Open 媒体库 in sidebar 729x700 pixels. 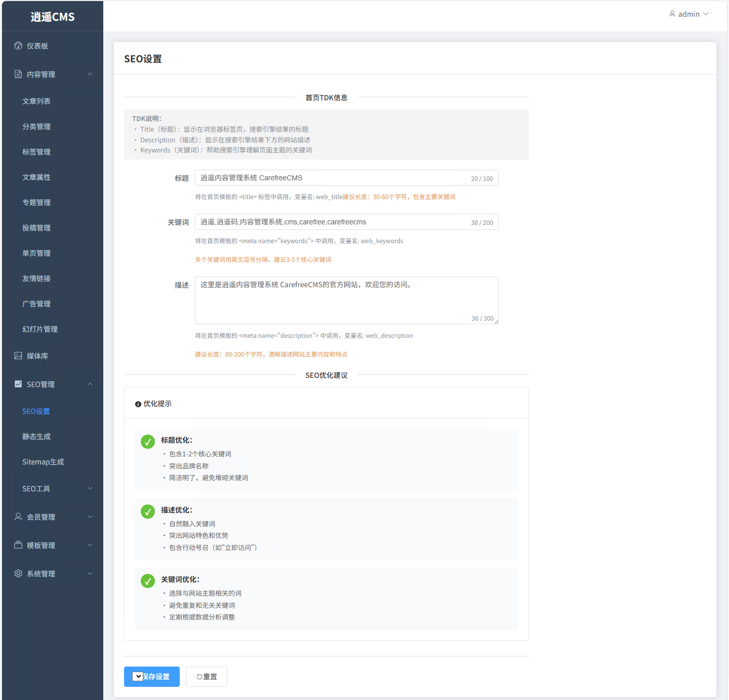coord(53,356)
